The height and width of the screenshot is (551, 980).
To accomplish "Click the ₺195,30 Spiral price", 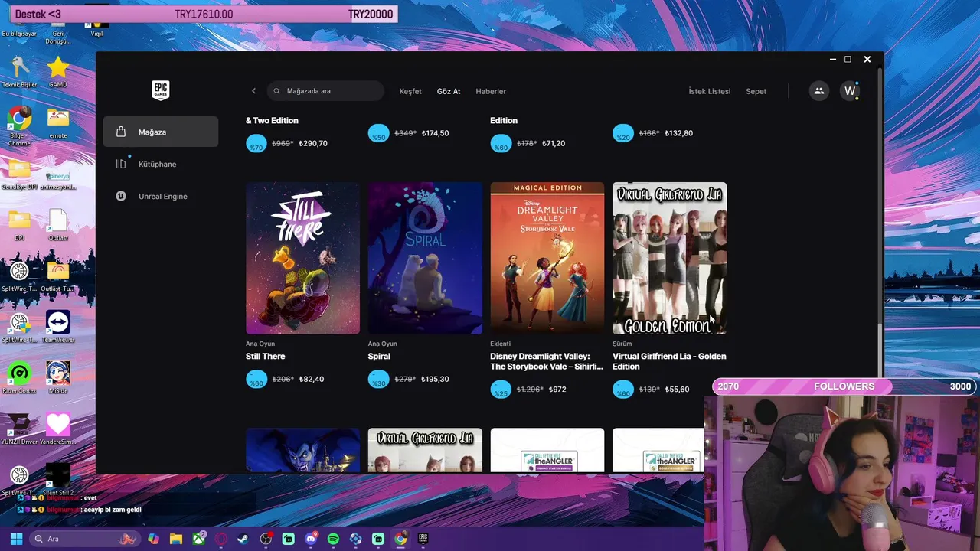I will (435, 379).
